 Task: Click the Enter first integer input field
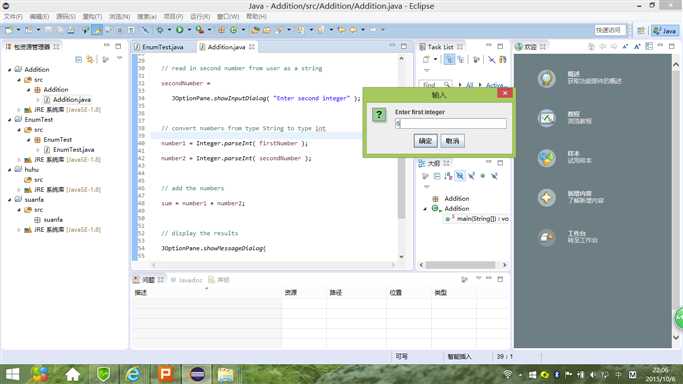(450, 124)
